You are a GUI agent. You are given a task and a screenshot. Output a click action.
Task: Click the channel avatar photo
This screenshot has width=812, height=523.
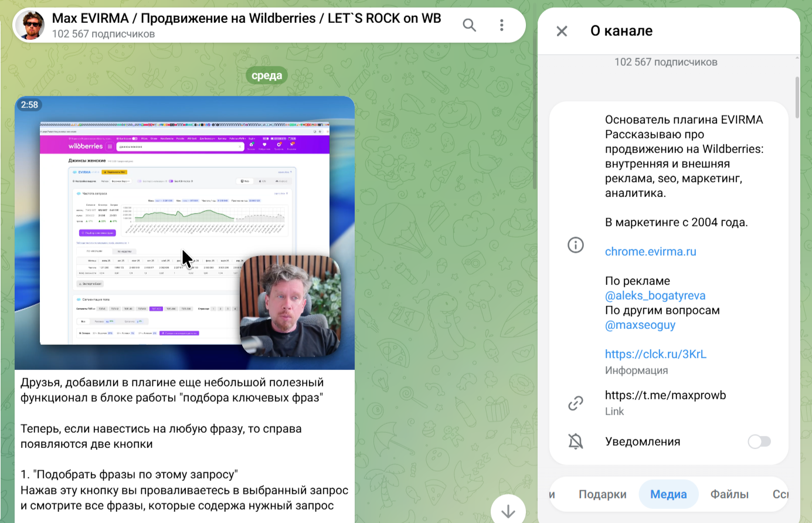point(30,25)
